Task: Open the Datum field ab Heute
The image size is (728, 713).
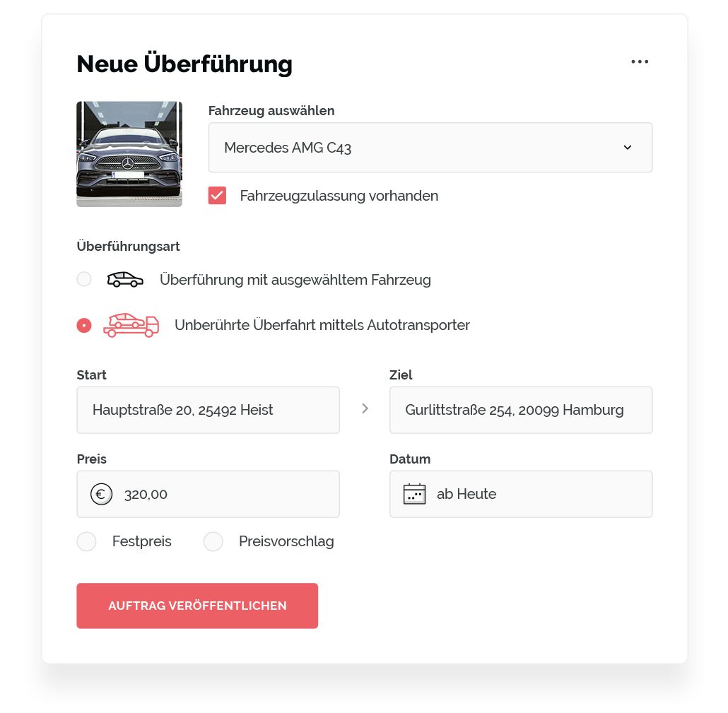Action: point(521,494)
